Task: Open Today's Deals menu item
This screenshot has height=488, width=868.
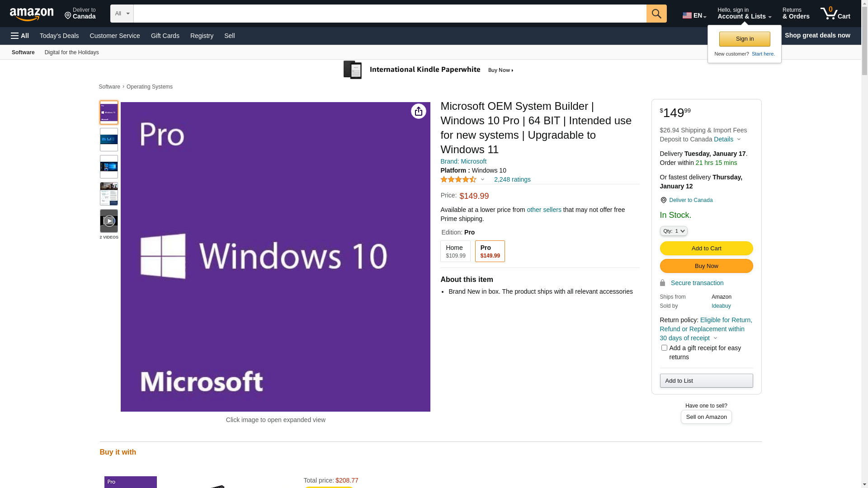Action: point(59,36)
